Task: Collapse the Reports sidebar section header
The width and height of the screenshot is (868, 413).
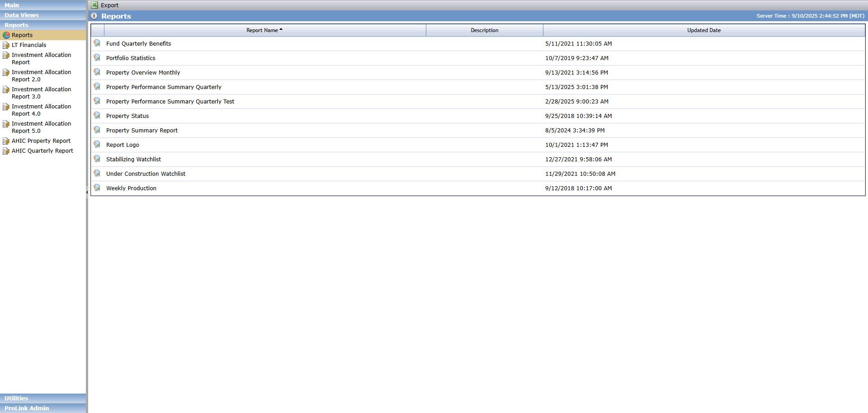Action: [x=43, y=25]
